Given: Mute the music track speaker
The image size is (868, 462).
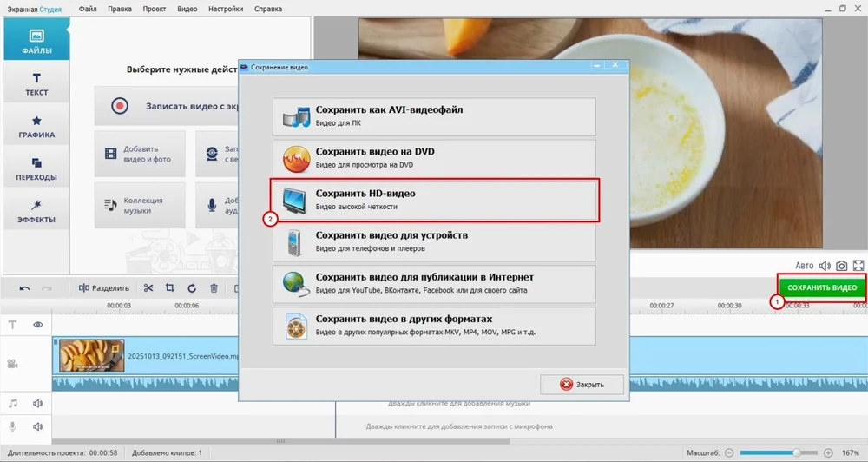Looking at the screenshot, I should click(38, 403).
